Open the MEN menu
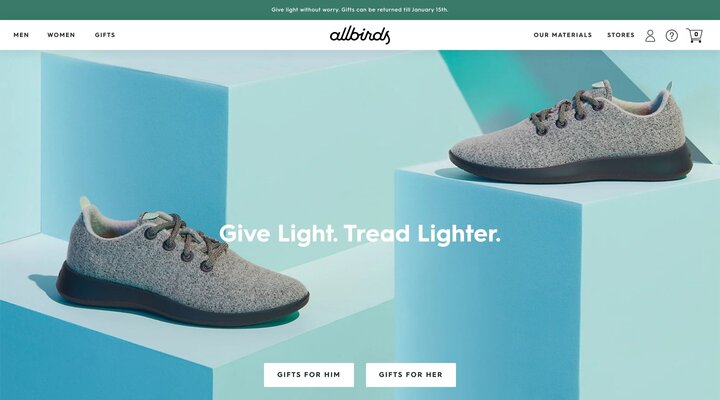The height and width of the screenshot is (400, 720). click(21, 35)
